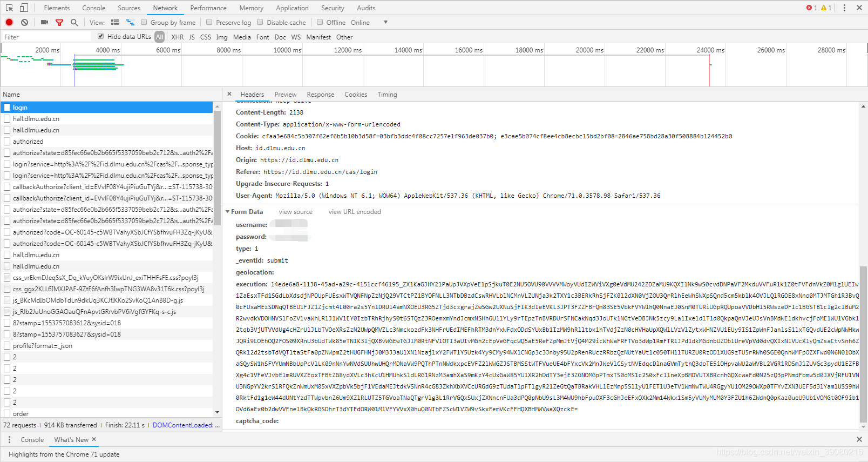868x462 pixels.
Task: Select the authorized request's file icon
Action: pyautogui.click(x=7, y=142)
